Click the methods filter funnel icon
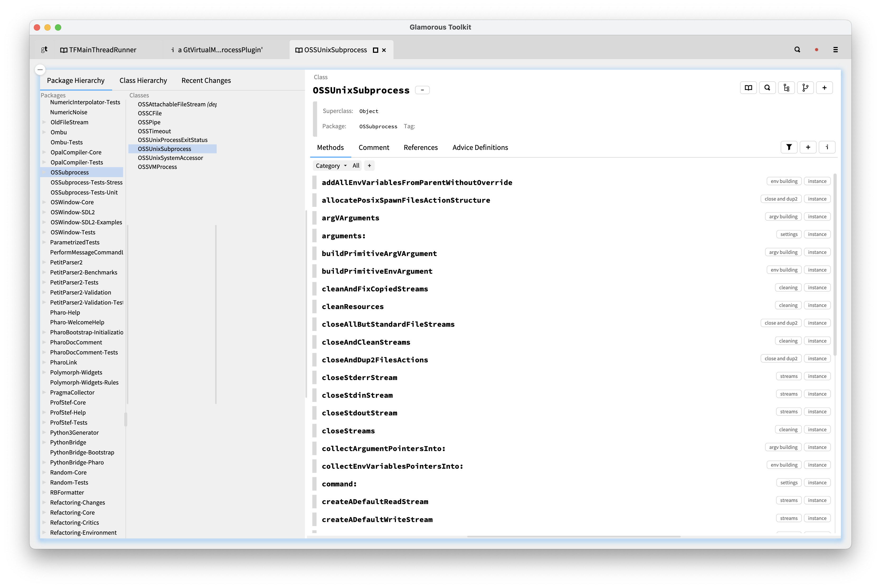 pyautogui.click(x=789, y=147)
